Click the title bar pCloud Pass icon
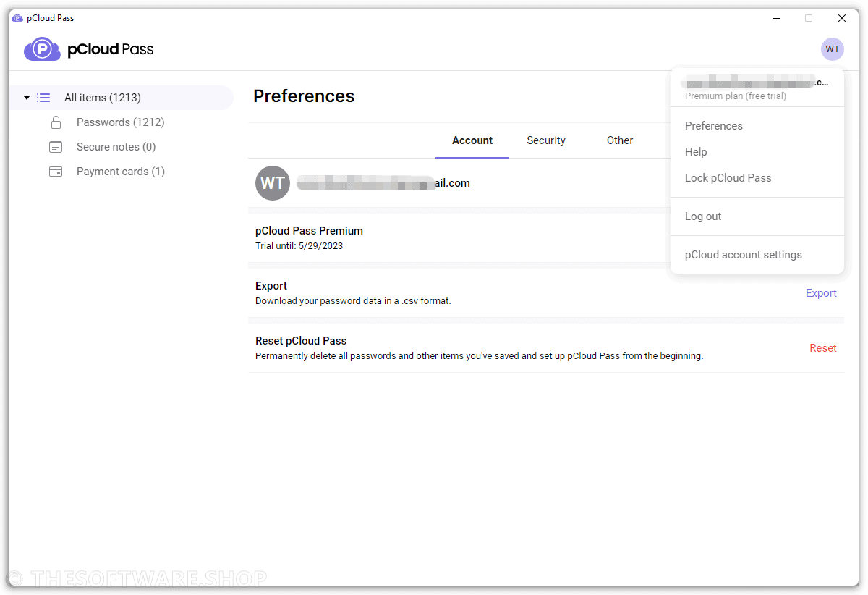Viewport: 868px width, 595px height. point(17,18)
